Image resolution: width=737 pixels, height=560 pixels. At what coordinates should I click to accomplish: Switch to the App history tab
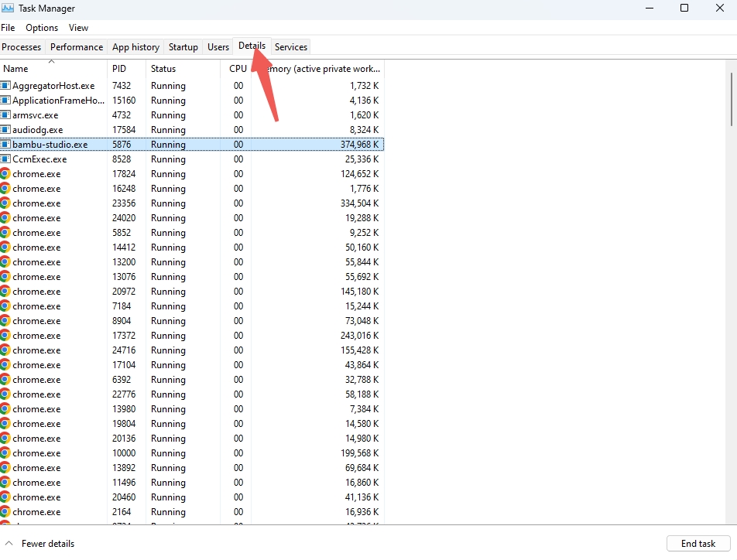click(x=135, y=47)
